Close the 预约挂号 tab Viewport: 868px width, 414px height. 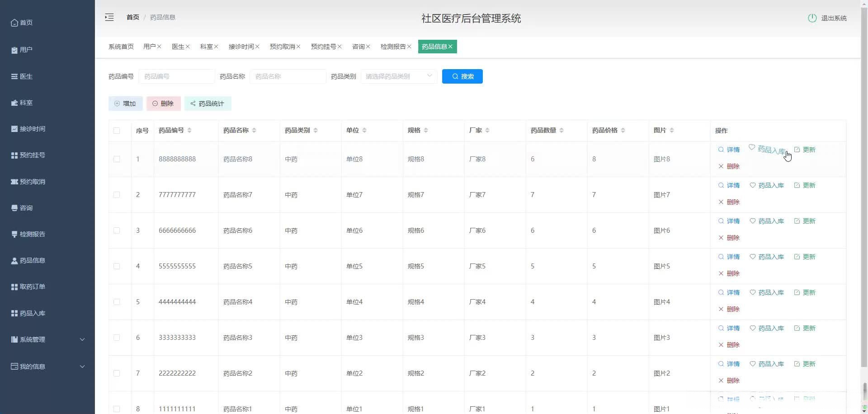340,46
